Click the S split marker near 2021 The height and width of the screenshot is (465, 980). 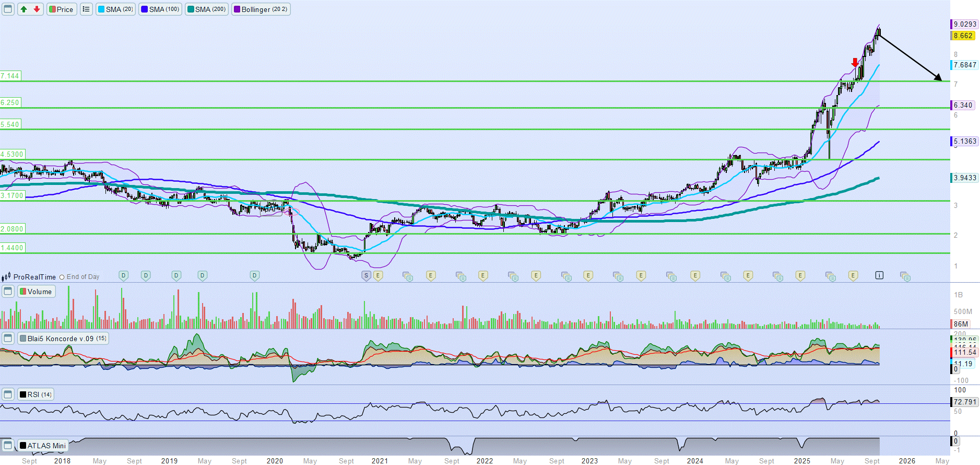pos(366,275)
